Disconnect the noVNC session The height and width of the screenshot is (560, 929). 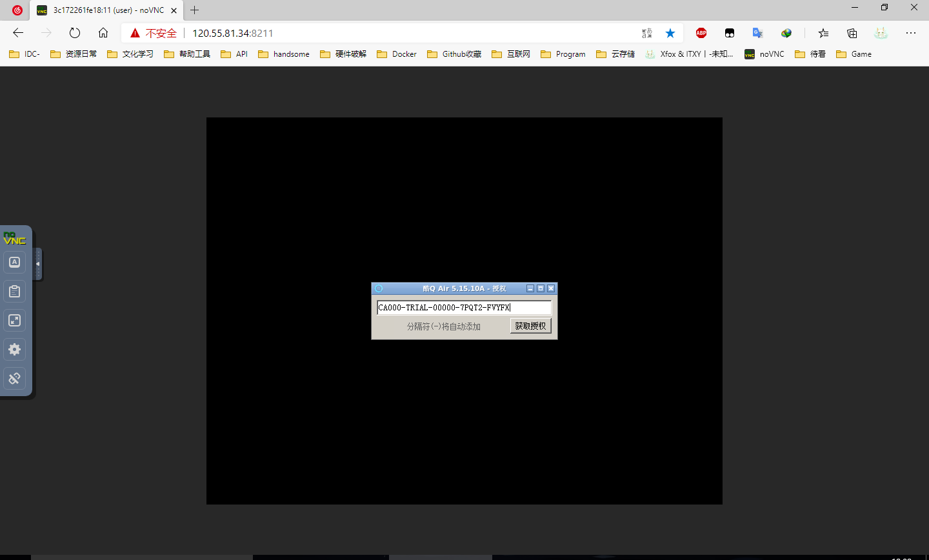14,379
